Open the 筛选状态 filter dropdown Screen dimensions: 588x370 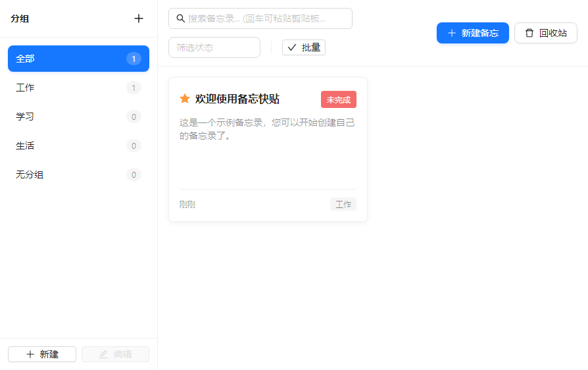click(x=214, y=47)
